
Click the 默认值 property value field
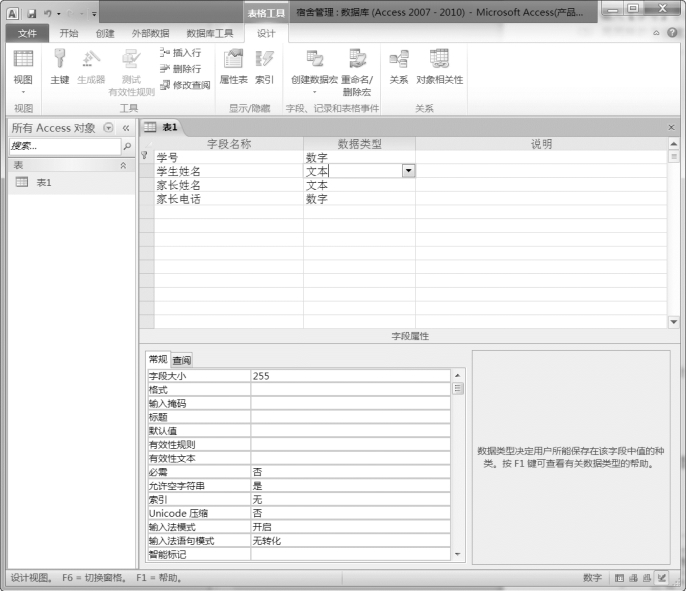click(350, 431)
